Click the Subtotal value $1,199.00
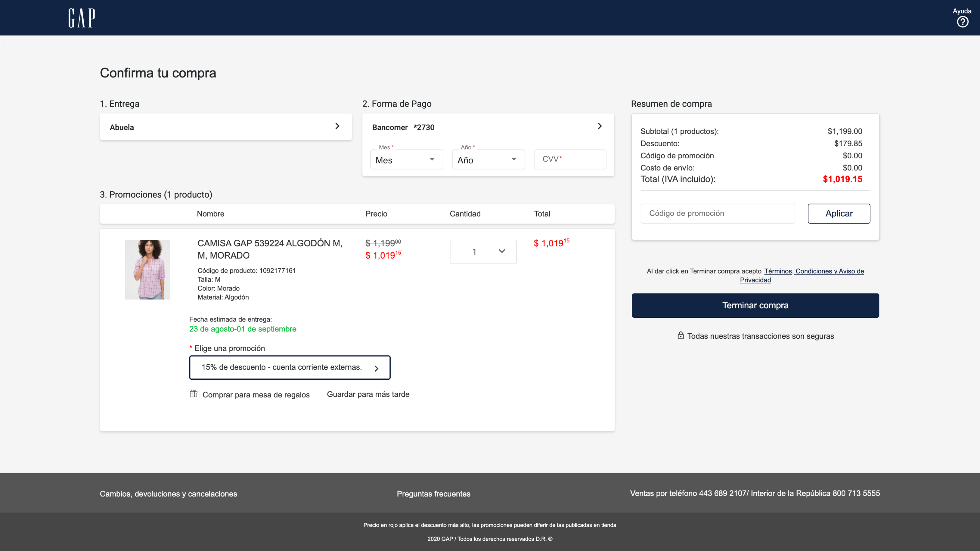This screenshot has height=551, width=980. 845,131
